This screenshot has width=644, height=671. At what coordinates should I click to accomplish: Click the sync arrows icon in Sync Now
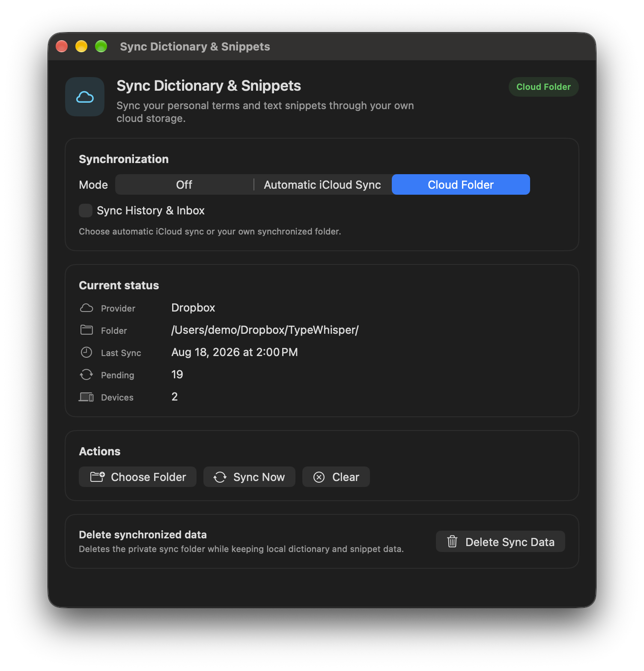(x=220, y=477)
